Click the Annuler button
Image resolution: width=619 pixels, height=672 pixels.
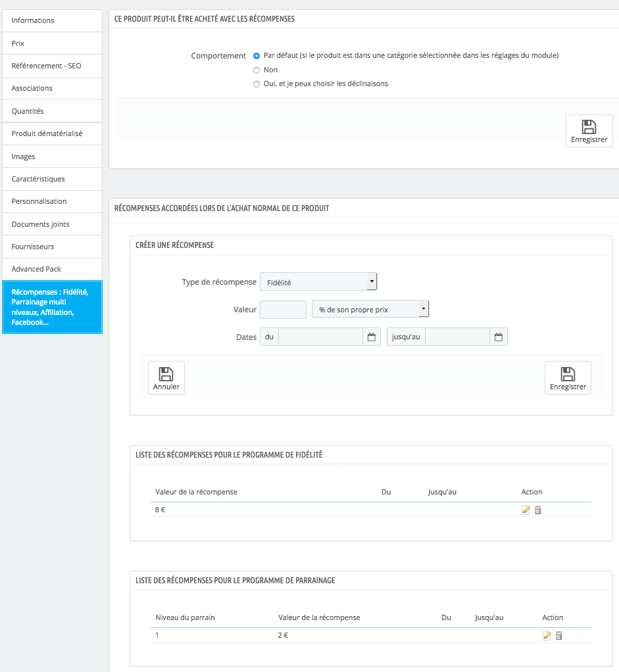(166, 377)
